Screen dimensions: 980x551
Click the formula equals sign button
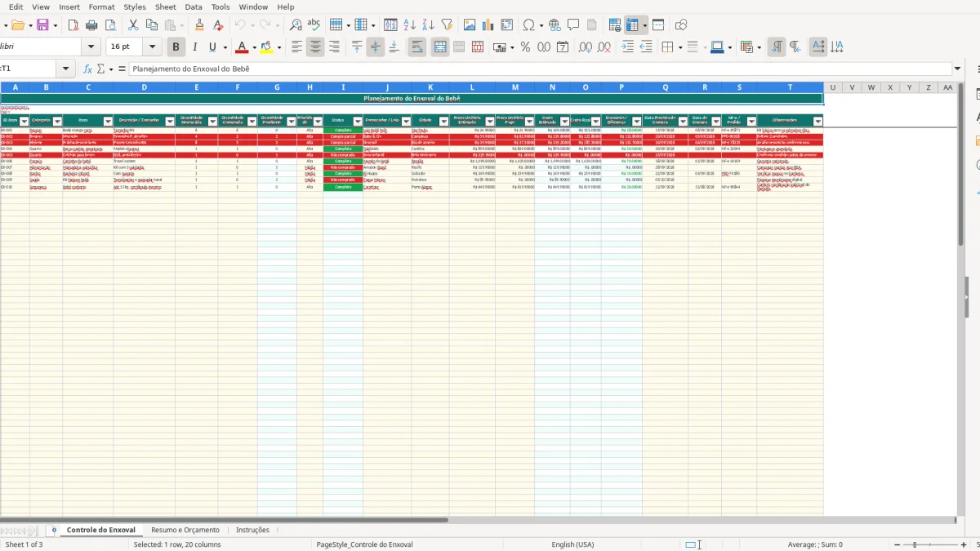[122, 69]
